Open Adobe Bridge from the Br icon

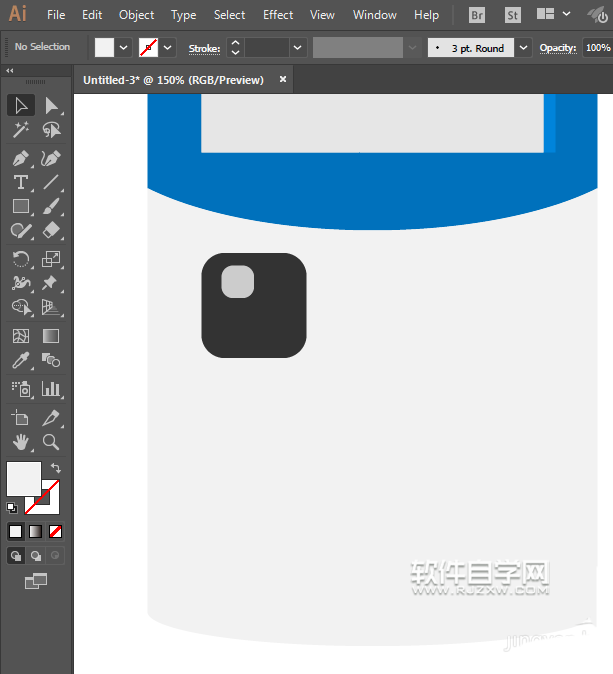coord(477,15)
